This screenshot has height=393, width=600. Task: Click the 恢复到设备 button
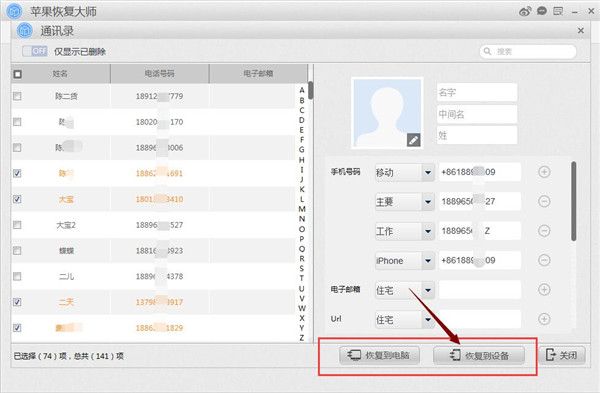click(479, 355)
